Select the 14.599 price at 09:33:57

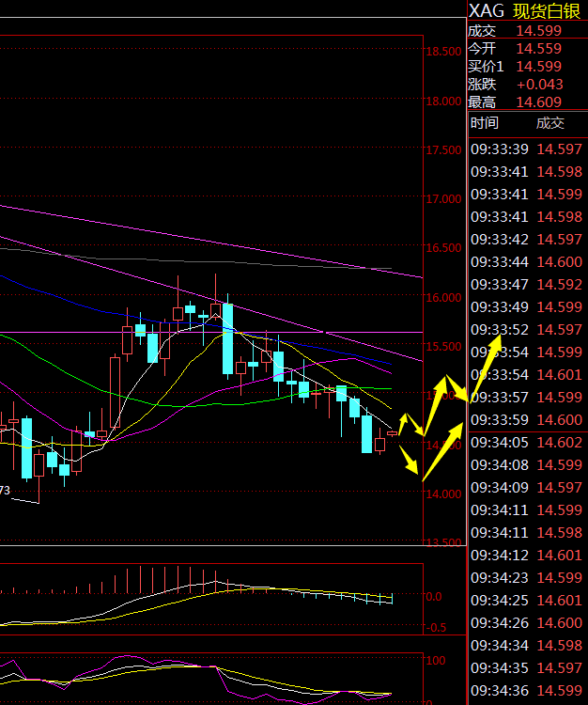point(560,397)
